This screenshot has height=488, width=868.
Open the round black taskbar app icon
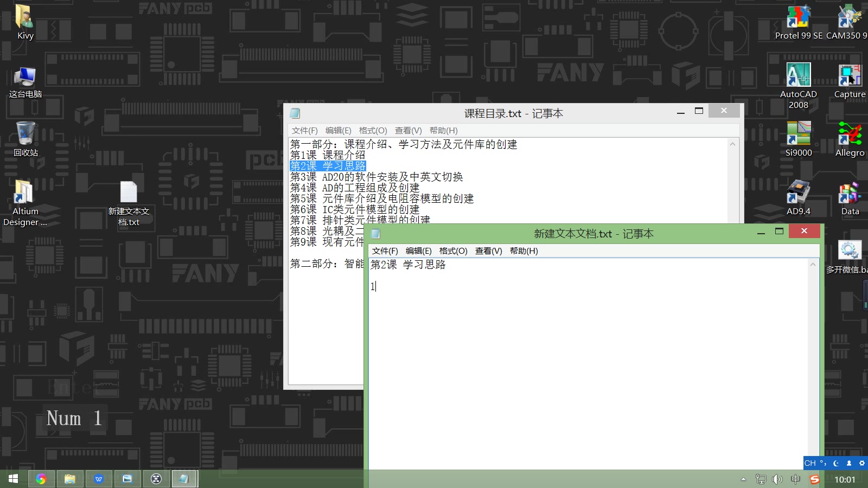click(156, 479)
